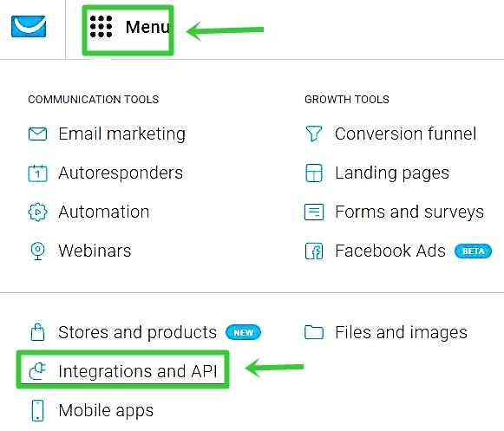Click the Email marketing envelope icon
This screenshot has height=431, width=504.
click(37, 134)
